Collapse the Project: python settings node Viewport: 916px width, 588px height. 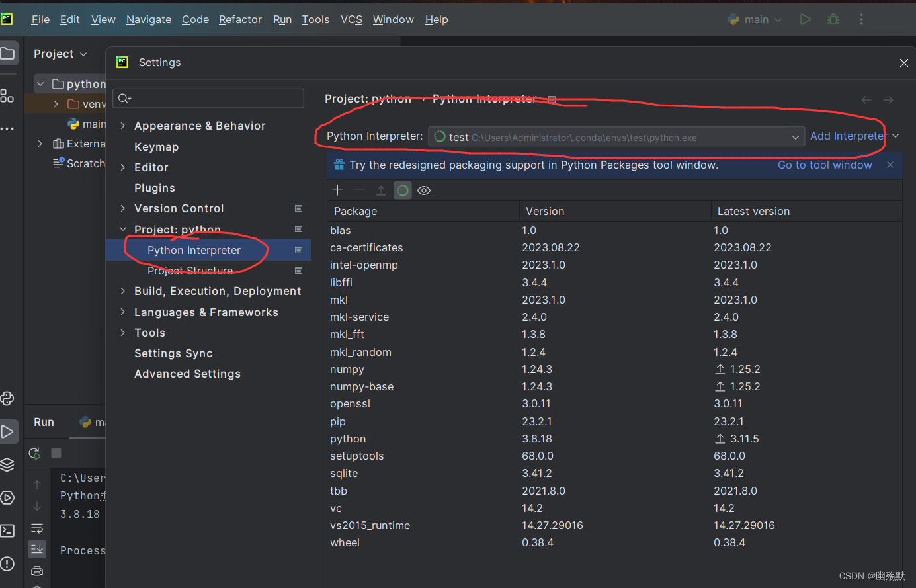point(123,230)
